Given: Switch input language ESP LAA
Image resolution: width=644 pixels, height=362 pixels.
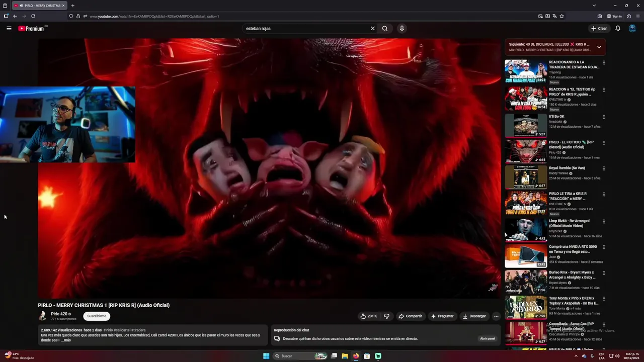Looking at the screenshot, I should pyautogui.click(x=601, y=356).
